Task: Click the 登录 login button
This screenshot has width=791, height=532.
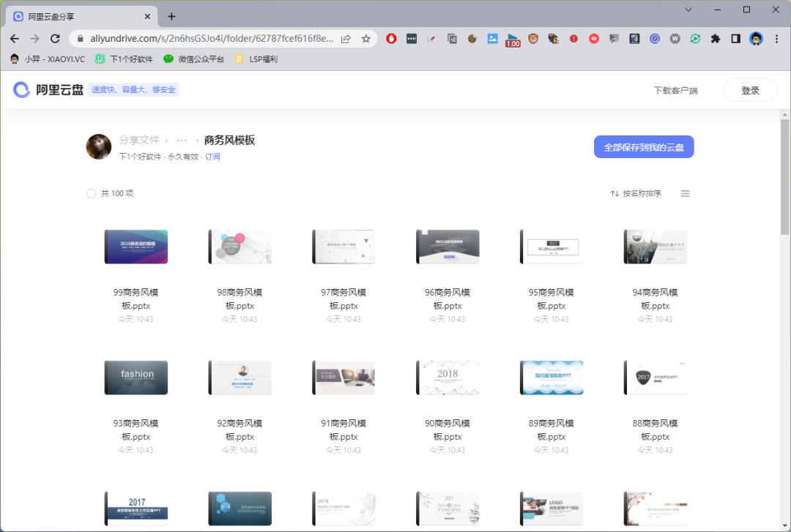Action: click(x=750, y=90)
